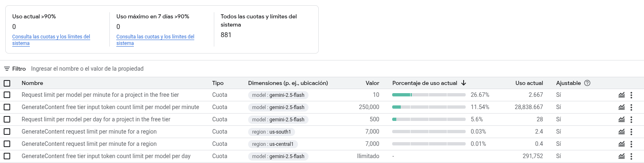Open the three-dot menu for the 26.67% usage row
Viewport: 644px width, 163px height.
click(x=631, y=95)
